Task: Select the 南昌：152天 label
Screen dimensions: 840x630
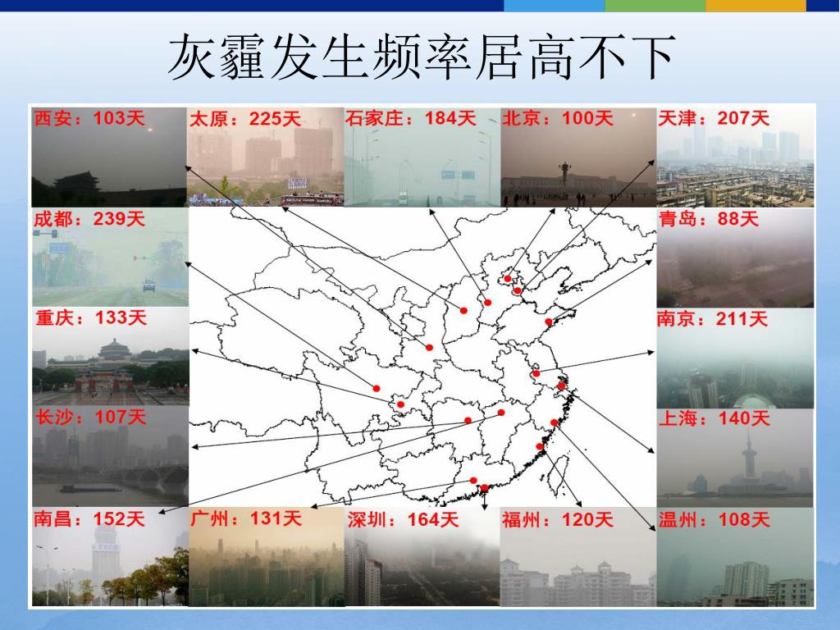Action: tap(89, 518)
